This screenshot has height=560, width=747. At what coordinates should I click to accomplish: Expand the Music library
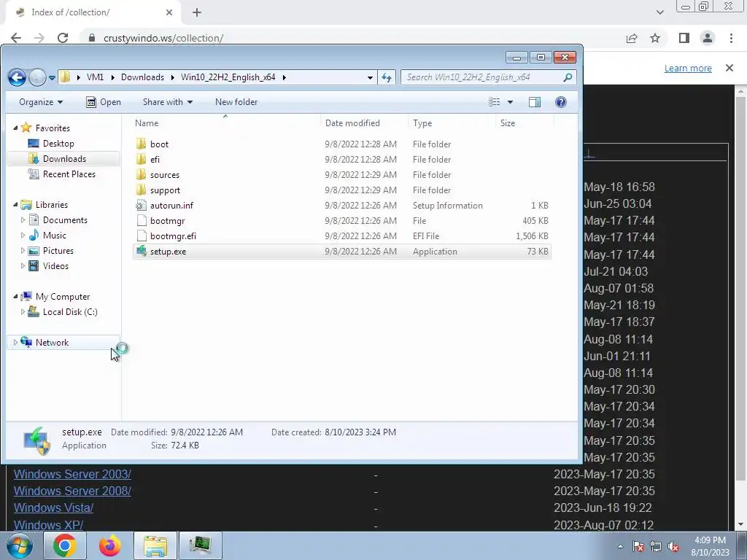point(23,236)
